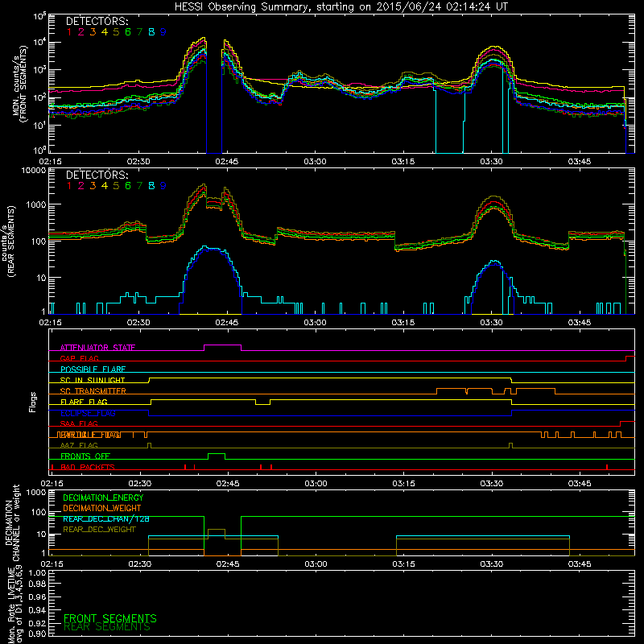Click the 02:15 time tick under the front segments plot
Screen dimensions: 644x644
tap(50, 162)
